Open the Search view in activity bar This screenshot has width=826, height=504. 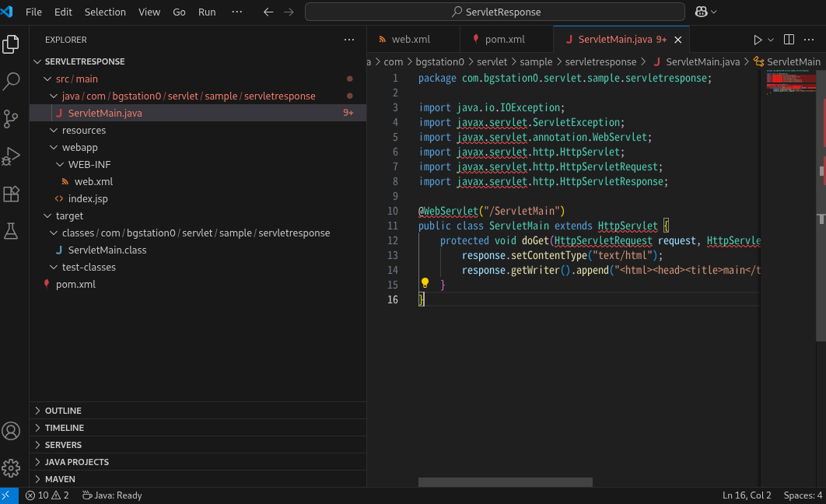[x=11, y=81]
